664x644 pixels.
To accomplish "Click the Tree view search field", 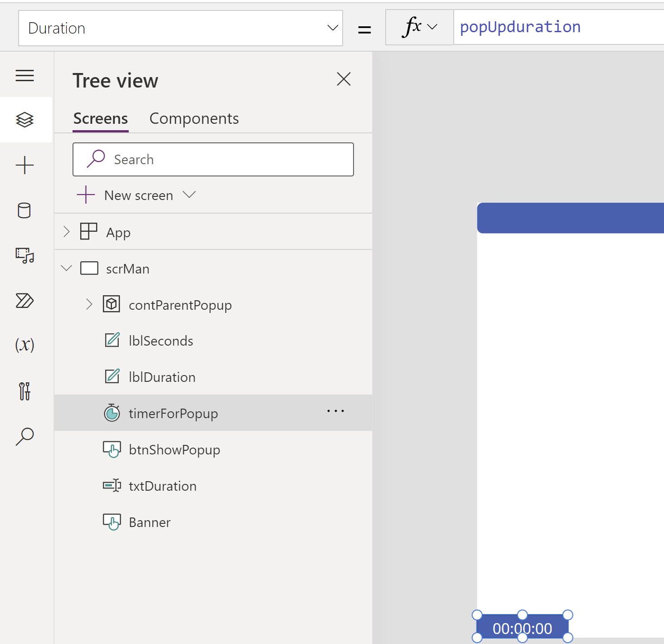I will pyautogui.click(x=213, y=160).
